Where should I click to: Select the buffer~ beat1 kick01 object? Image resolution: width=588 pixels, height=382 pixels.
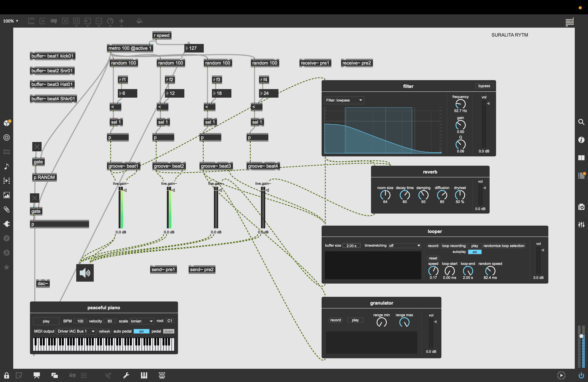(x=52, y=56)
